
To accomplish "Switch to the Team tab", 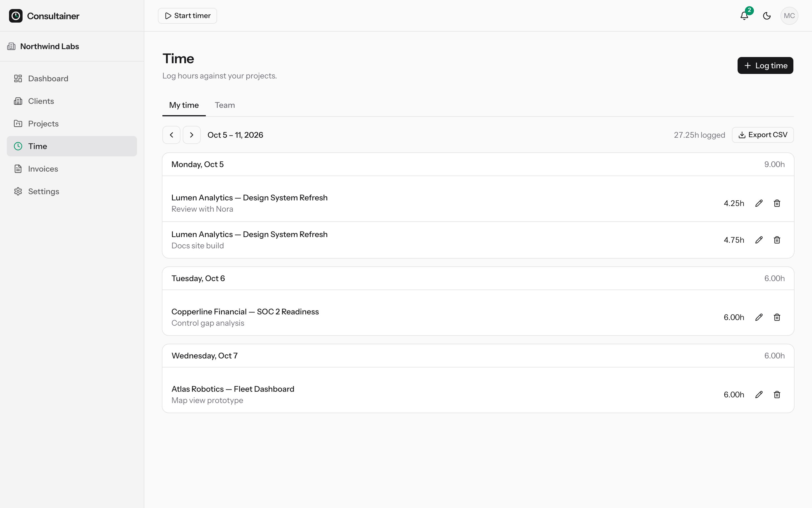I will (225, 105).
